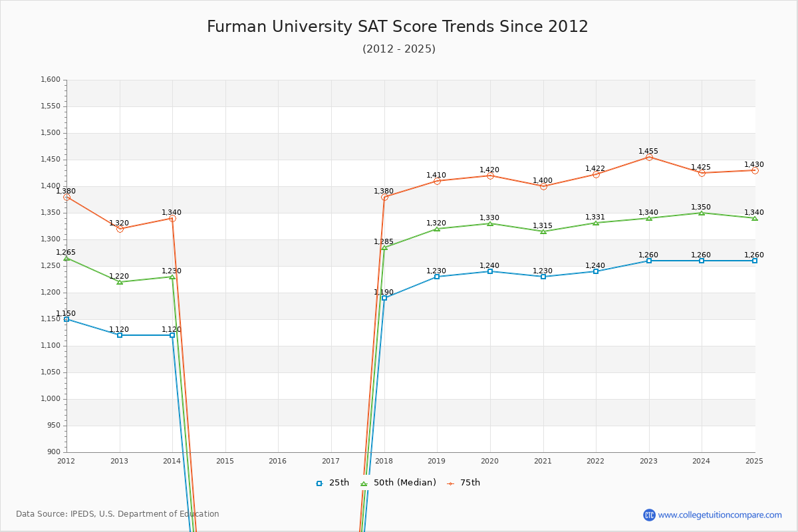Image resolution: width=798 pixels, height=532 pixels.
Task: Select the 2023 75th point labeled 1,455
Action: (x=649, y=157)
